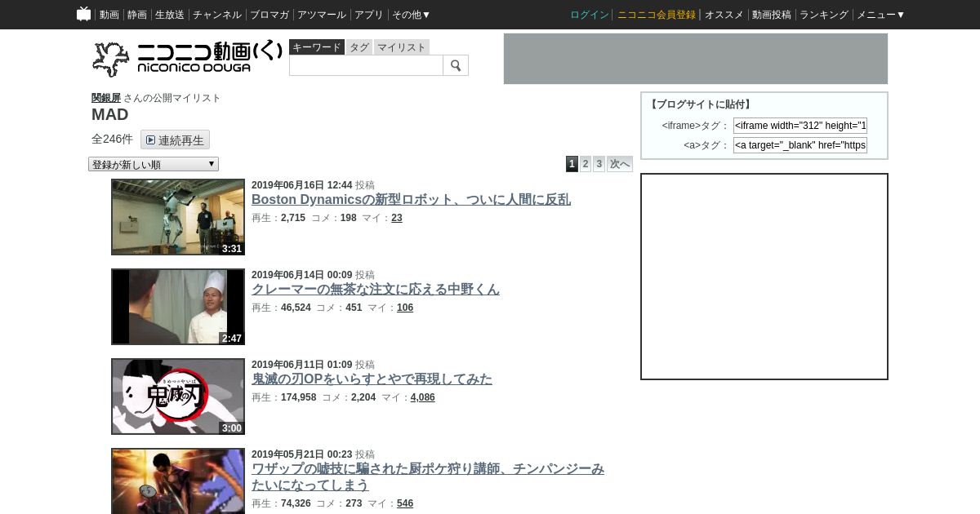Open the chef 中野くん video thumbnail

pyautogui.click(x=178, y=307)
